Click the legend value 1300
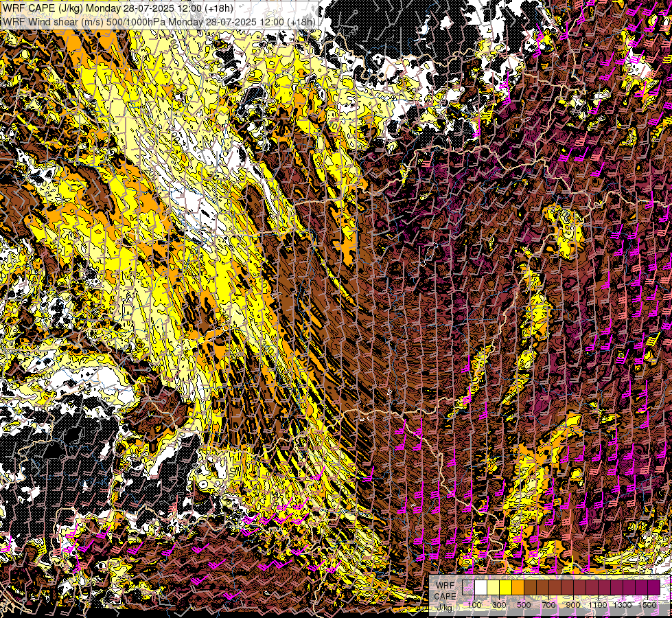Viewport: 672px width, 618px height. (623, 605)
